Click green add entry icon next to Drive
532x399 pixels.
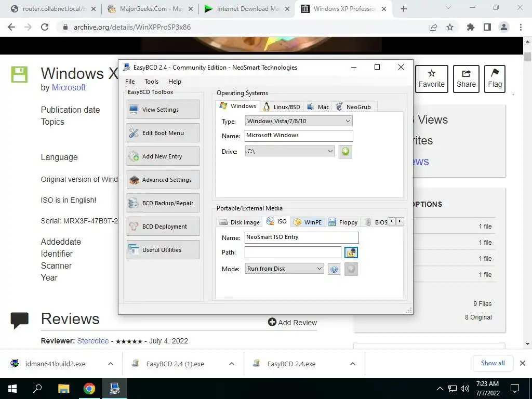[345, 151]
